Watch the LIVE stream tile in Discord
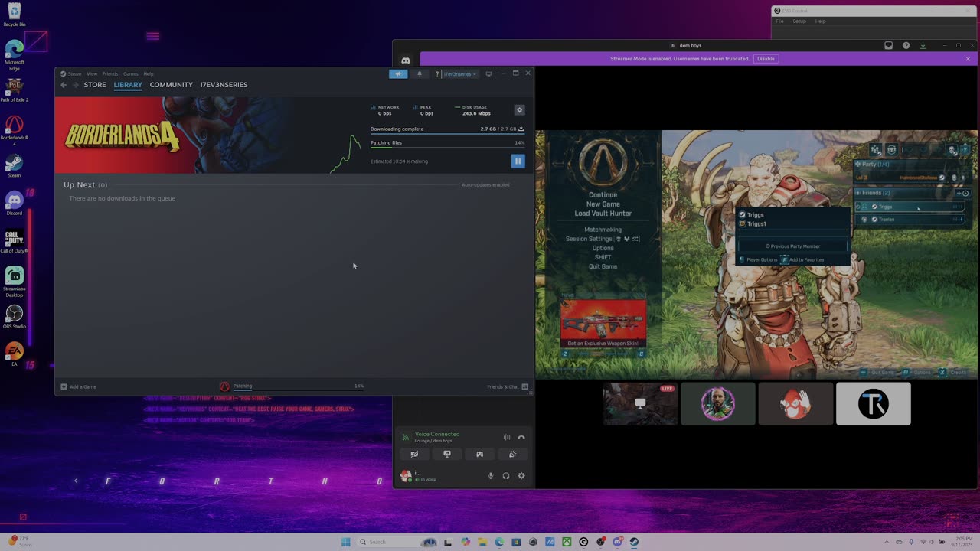This screenshot has width=980, height=551. coord(640,403)
